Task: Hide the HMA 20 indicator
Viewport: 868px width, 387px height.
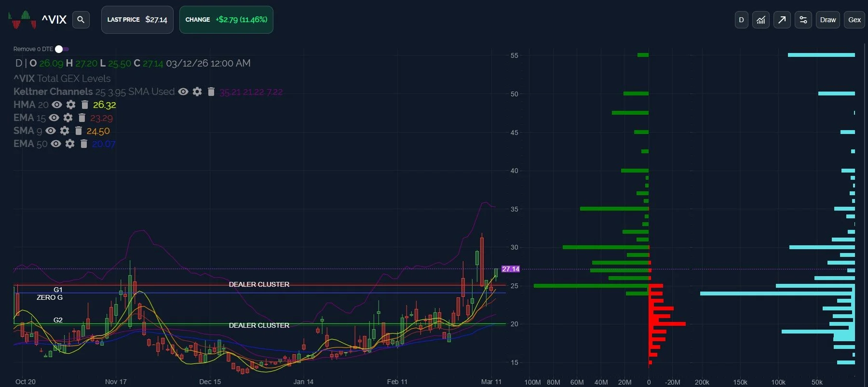Action: [x=57, y=105]
